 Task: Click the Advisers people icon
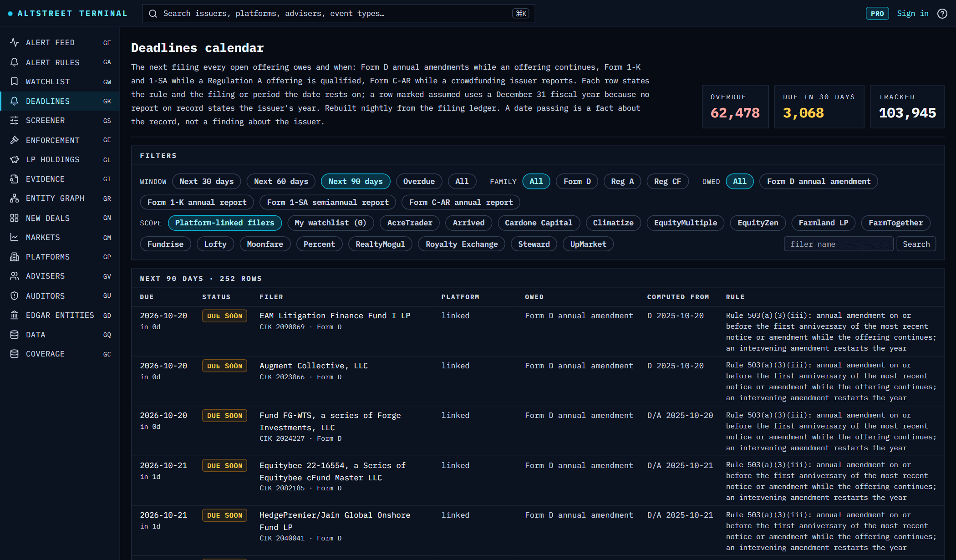[x=14, y=276]
